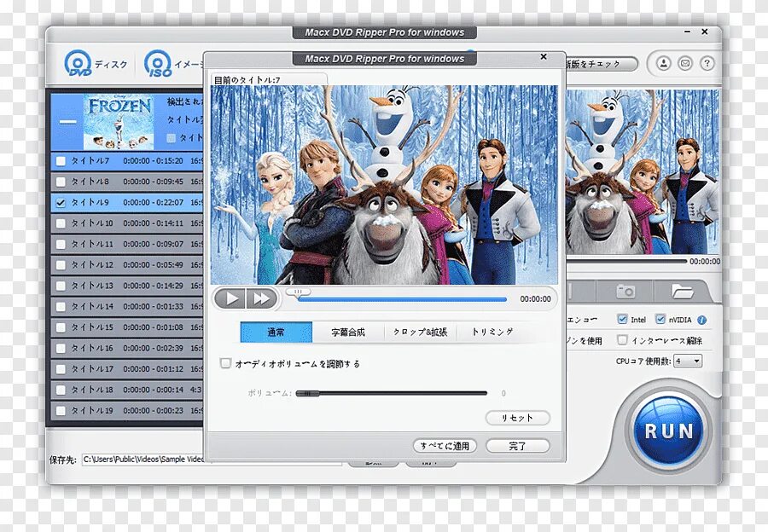Image resolution: width=768 pixels, height=532 pixels.
Task: Untick the タイトル9 checkbox
Action: pyautogui.click(x=61, y=203)
